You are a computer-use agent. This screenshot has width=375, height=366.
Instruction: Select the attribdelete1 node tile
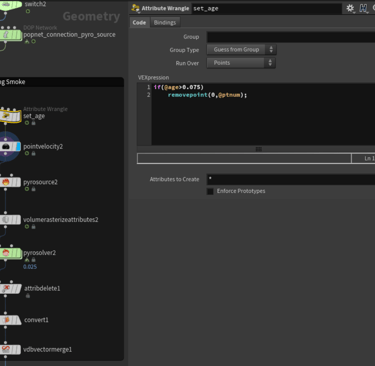click(10, 288)
